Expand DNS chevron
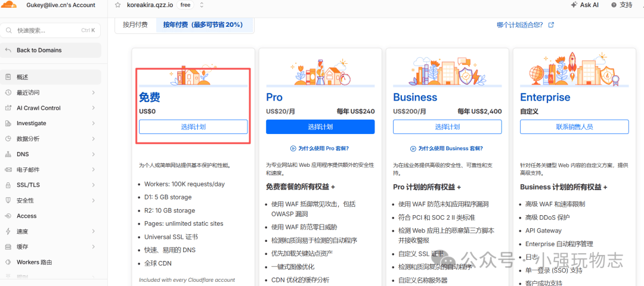Viewport: 644px width, 286px height. (93, 154)
